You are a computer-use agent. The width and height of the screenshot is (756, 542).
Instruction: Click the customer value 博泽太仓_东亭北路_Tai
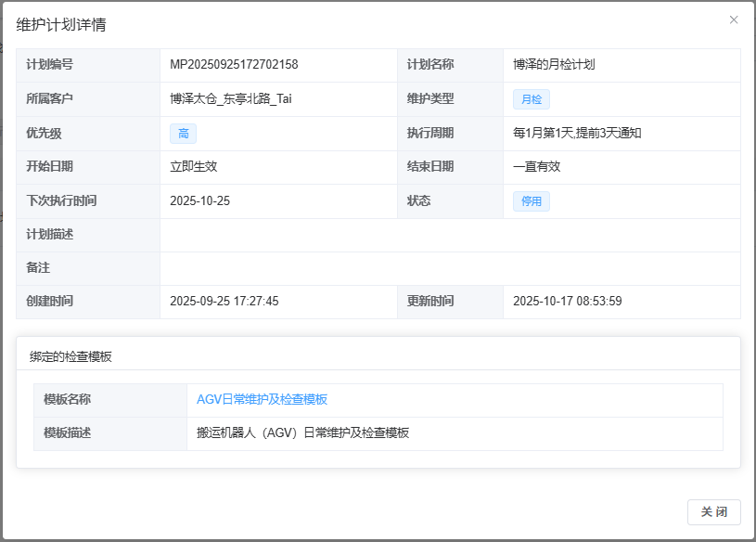pos(231,99)
